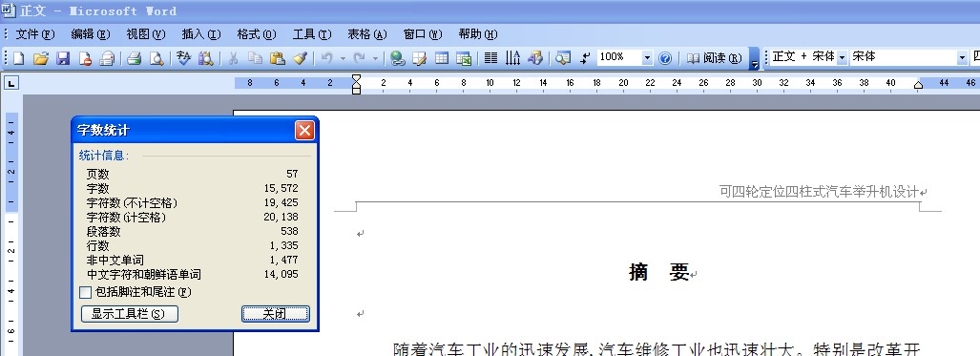Open the 文件(F) menu

tap(35, 34)
